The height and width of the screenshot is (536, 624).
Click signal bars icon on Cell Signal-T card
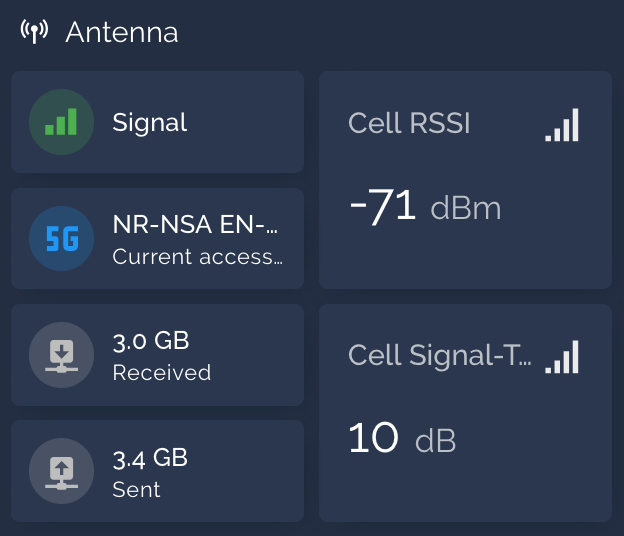point(562,357)
